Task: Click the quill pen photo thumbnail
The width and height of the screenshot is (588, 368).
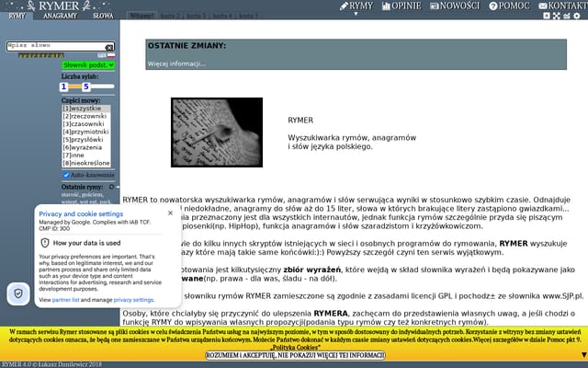Action: click(x=217, y=132)
